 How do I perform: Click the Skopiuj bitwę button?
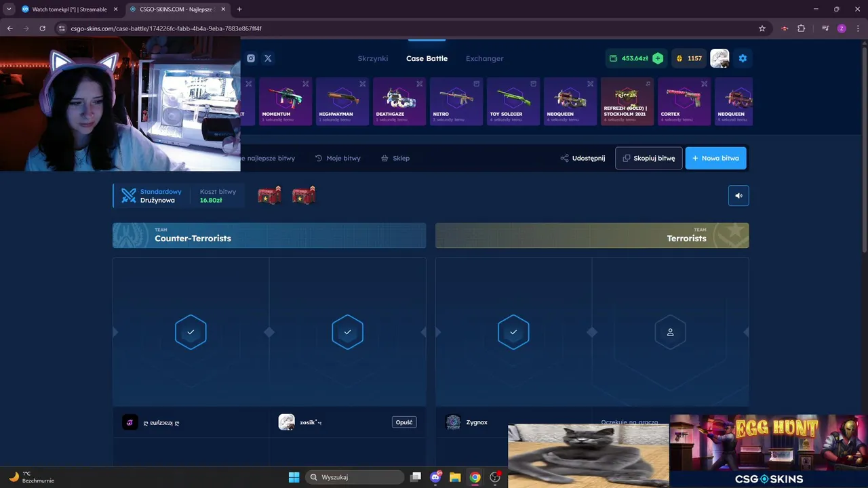pos(649,158)
